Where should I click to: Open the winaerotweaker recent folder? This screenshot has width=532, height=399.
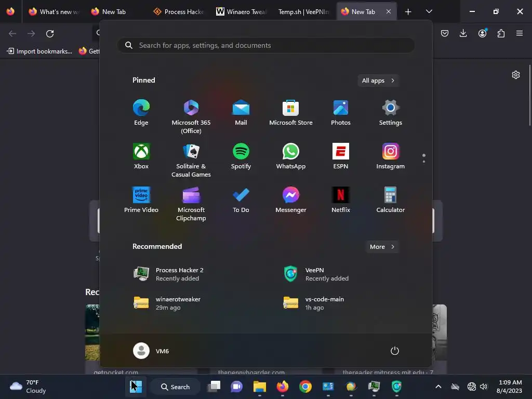(167, 303)
